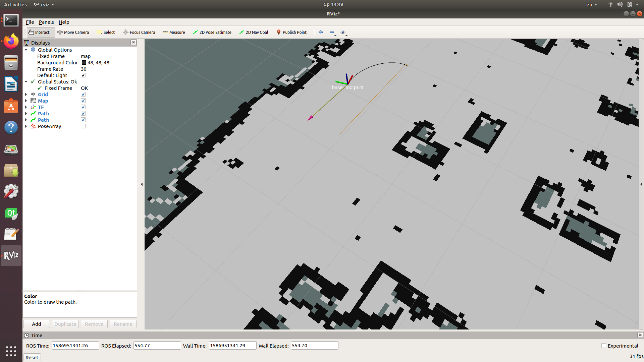
Task: Open the network indicator in the top bar
Action: click(610, 4)
